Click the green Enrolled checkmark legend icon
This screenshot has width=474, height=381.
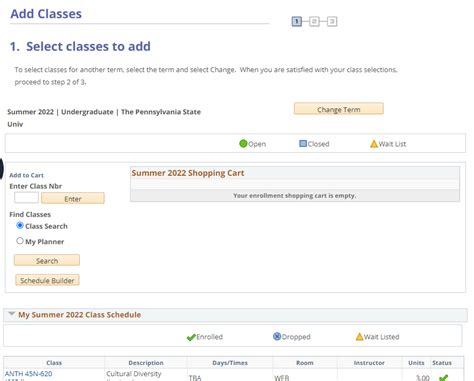coord(191,337)
